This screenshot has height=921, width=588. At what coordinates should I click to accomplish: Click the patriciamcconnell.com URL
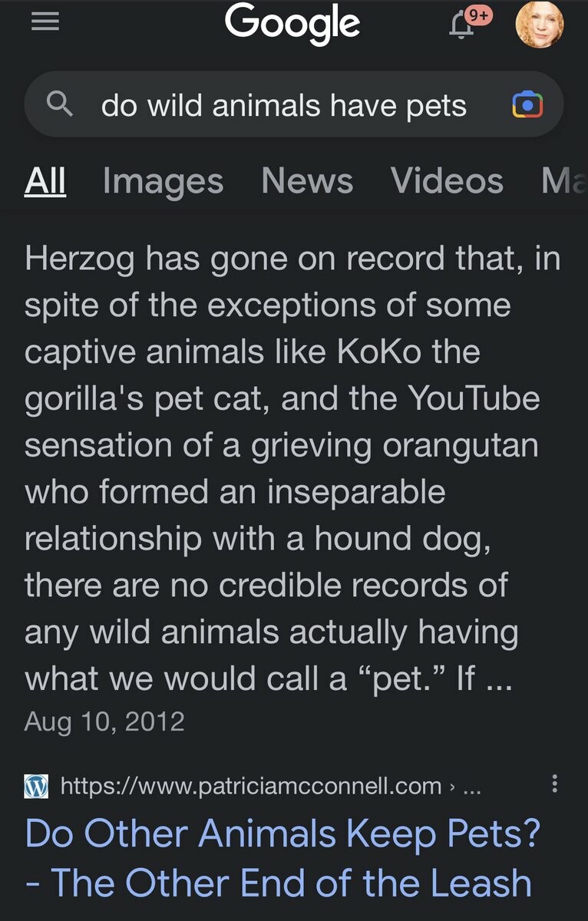point(251,786)
